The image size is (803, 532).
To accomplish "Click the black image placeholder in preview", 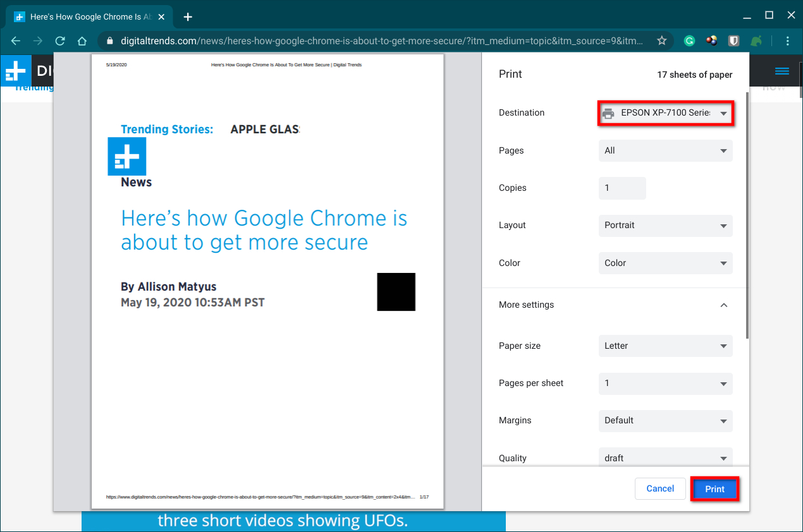I will [x=396, y=292].
